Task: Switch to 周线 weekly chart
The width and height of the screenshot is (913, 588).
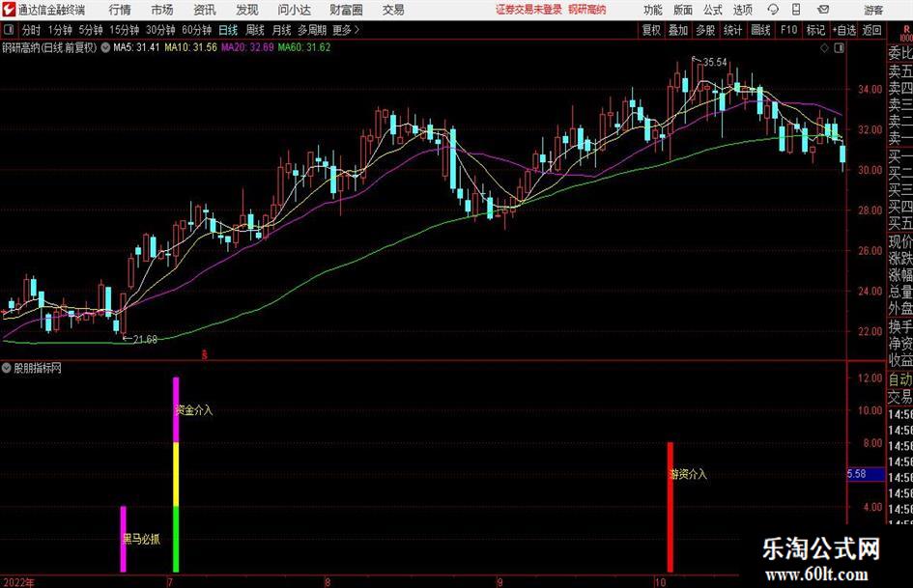Action: 254,30
